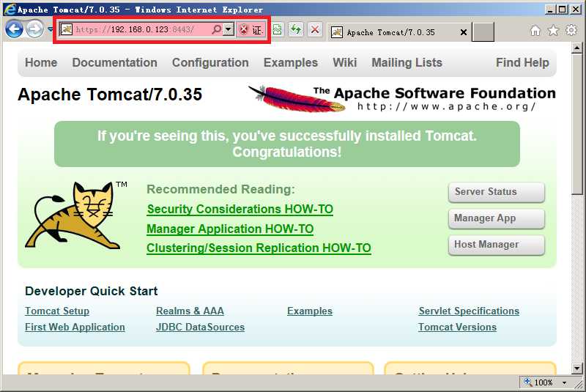The image size is (586, 392).
Task: Open the Tomcat Versions link
Action: coord(457,327)
